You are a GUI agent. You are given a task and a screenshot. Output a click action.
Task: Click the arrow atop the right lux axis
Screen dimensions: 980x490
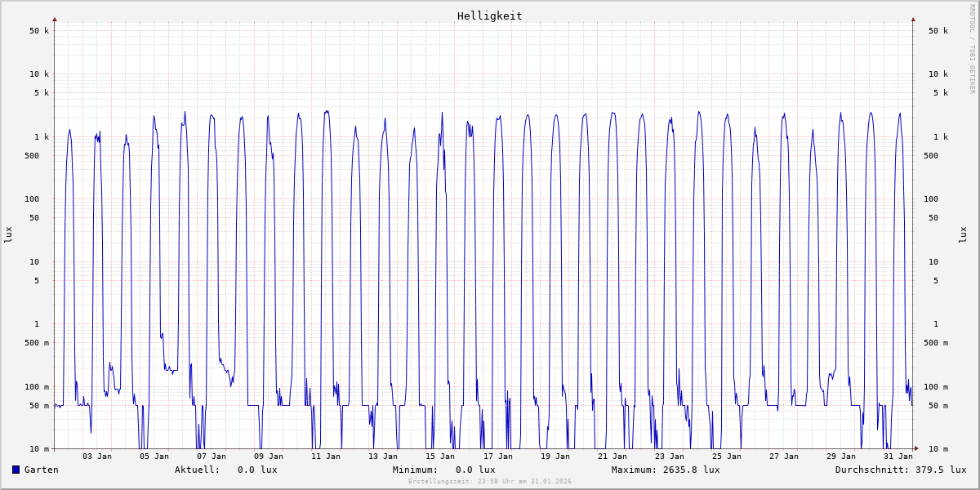tap(913, 19)
